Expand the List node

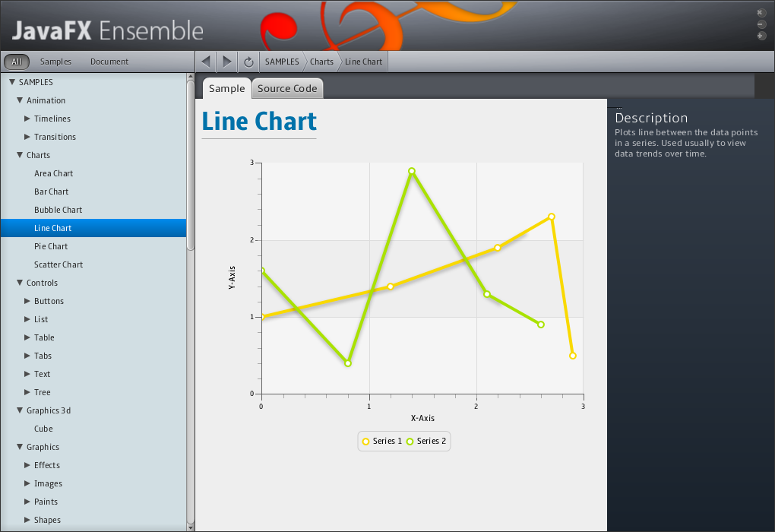(27, 319)
